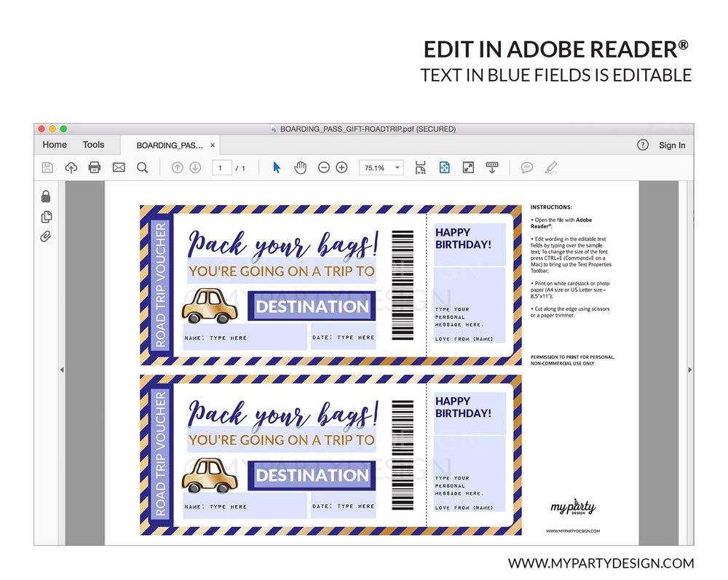
Task: Switch to the Home tab
Action: pos(55,145)
